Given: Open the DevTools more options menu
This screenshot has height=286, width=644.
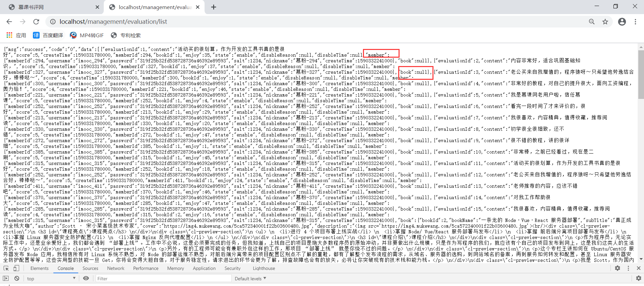Looking at the screenshot, I should [x=628, y=268].
